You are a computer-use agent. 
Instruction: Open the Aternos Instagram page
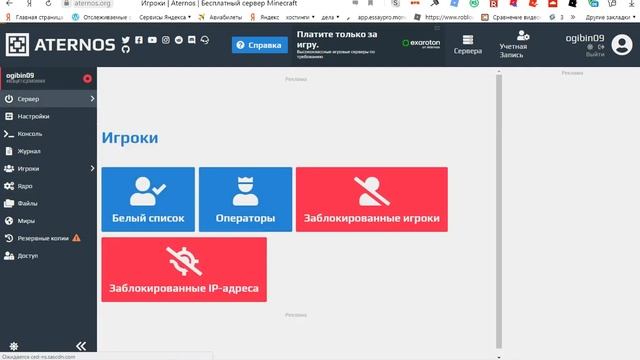coord(166,40)
